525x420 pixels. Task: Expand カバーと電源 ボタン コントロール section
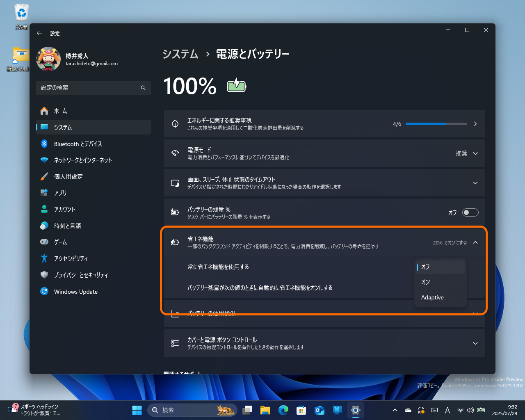click(x=475, y=343)
